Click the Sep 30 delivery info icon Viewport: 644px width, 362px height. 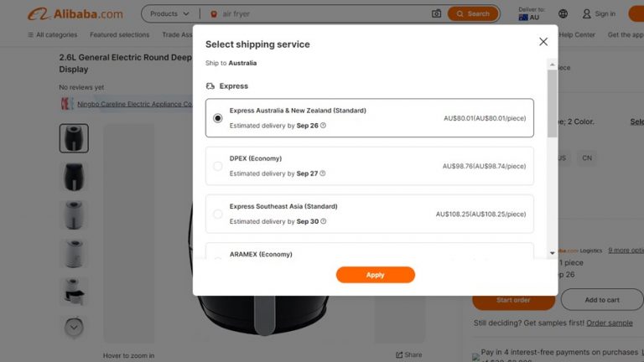pyautogui.click(x=324, y=221)
